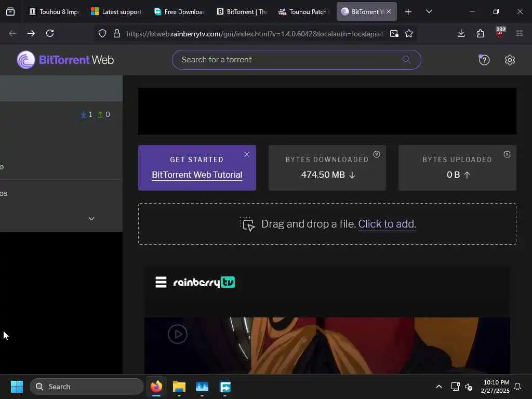Image resolution: width=532 pixels, height=399 pixels.
Task: Open the installer app taskbar icon
Action: [x=225, y=387]
